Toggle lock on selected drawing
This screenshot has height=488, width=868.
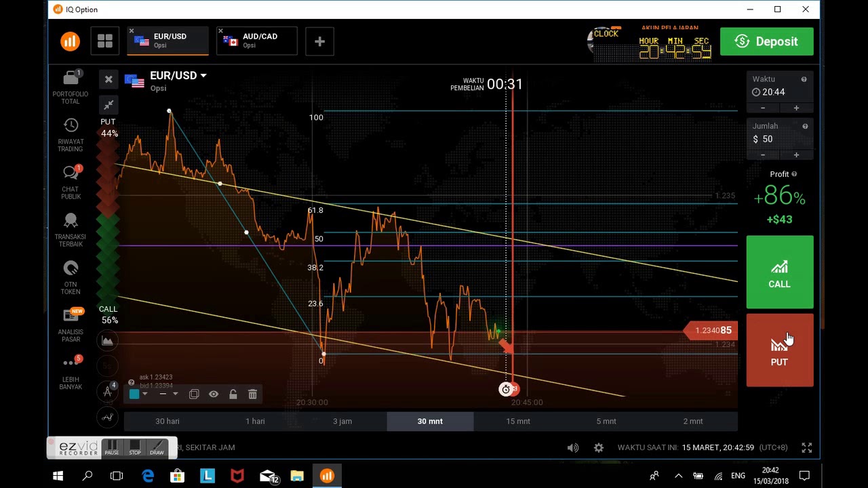click(233, 394)
